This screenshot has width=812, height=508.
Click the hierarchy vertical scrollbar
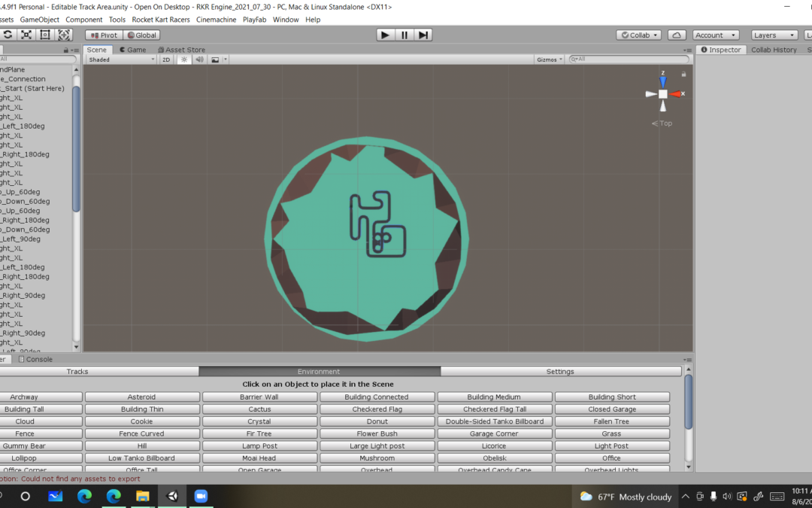(76, 149)
